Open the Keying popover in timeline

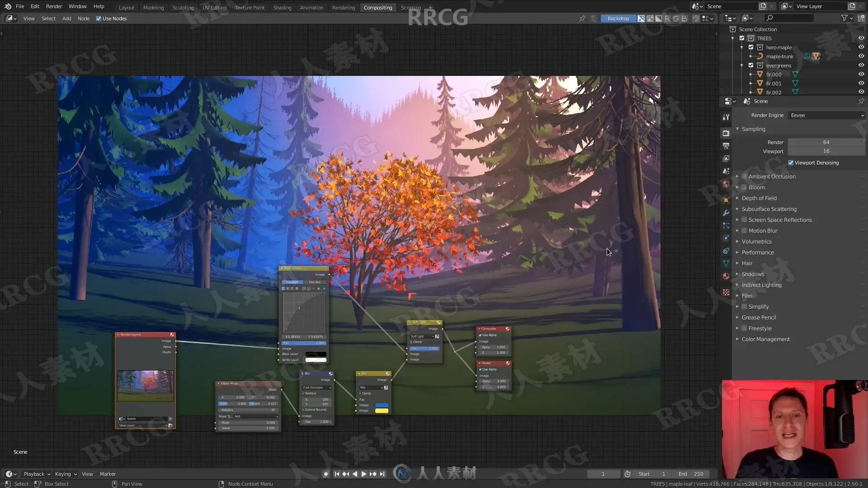click(66, 474)
